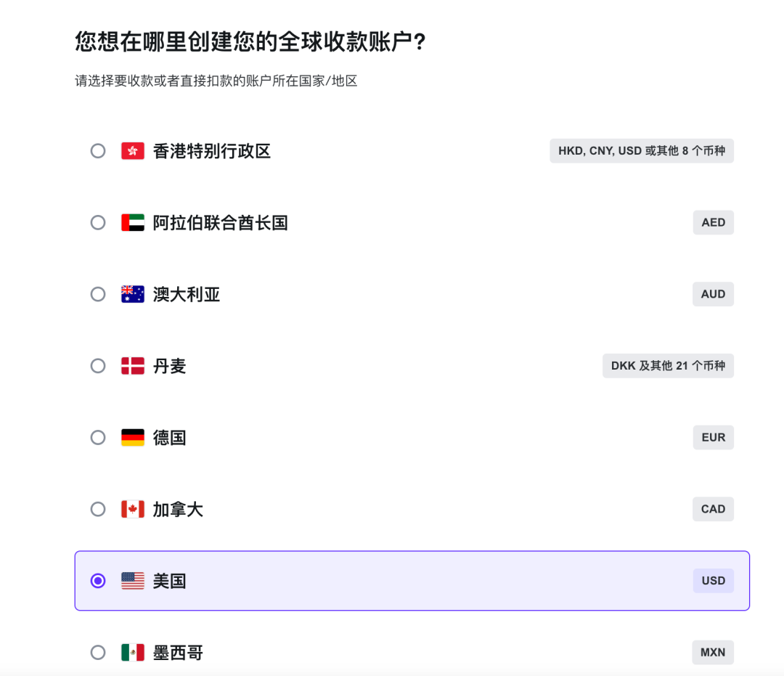The height and width of the screenshot is (676, 784).
Task: Click the United States flag icon
Action: (x=132, y=580)
